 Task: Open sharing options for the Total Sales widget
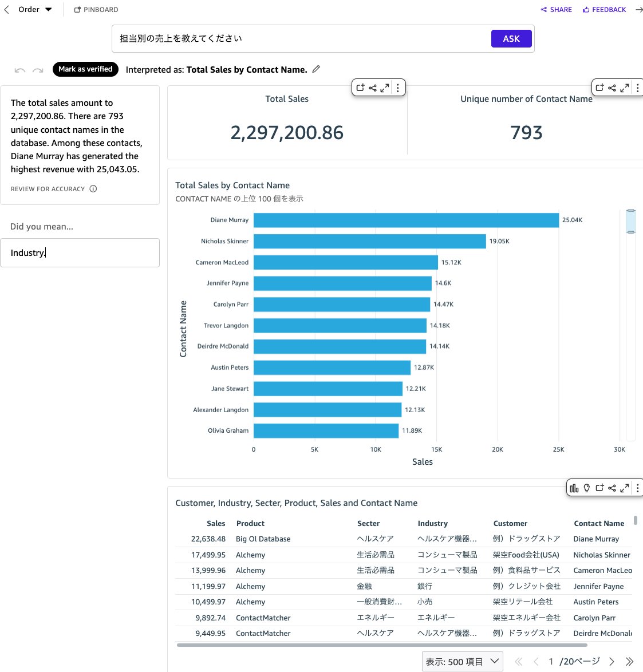click(372, 88)
